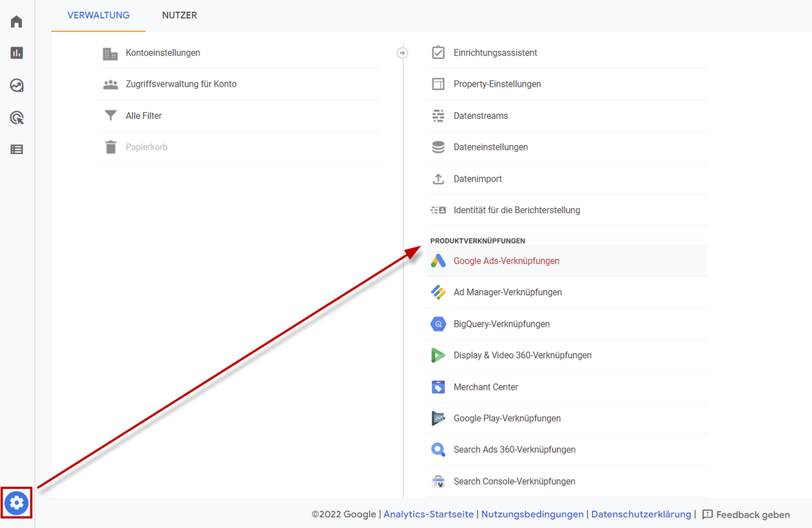Switch to the VERWALTUNG tab

pyautogui.click(x=98, y=16)
